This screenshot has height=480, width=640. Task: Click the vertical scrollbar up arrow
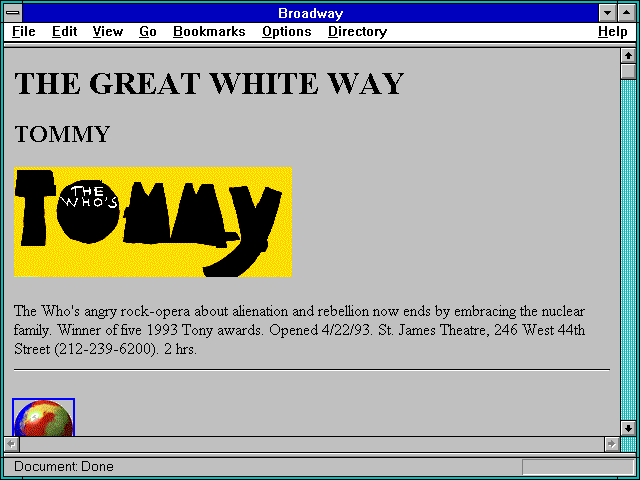[x=628, y=56]
